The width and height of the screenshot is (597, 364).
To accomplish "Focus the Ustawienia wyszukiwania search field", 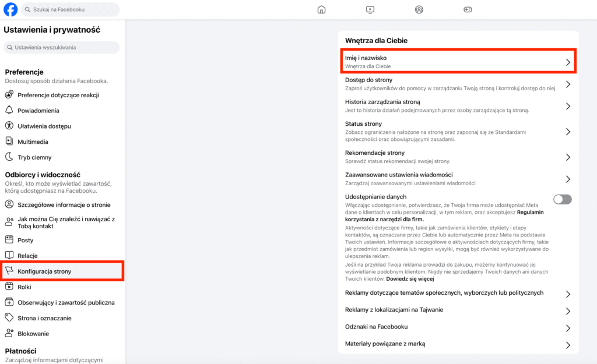I will click(x=62, y=48).
